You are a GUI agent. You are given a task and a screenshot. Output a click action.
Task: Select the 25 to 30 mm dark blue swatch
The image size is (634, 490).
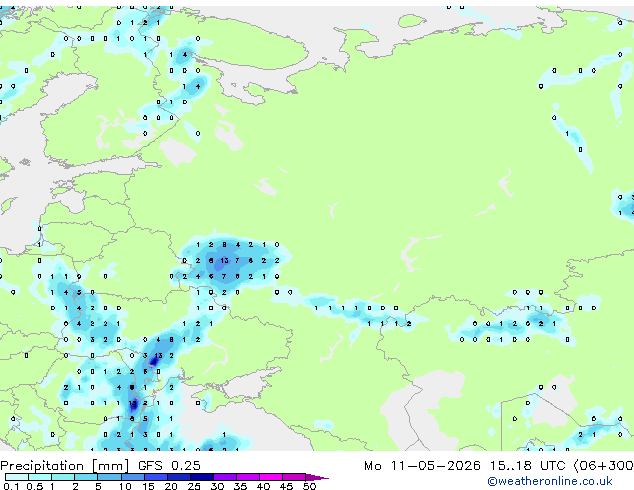[x=201, y=477]
